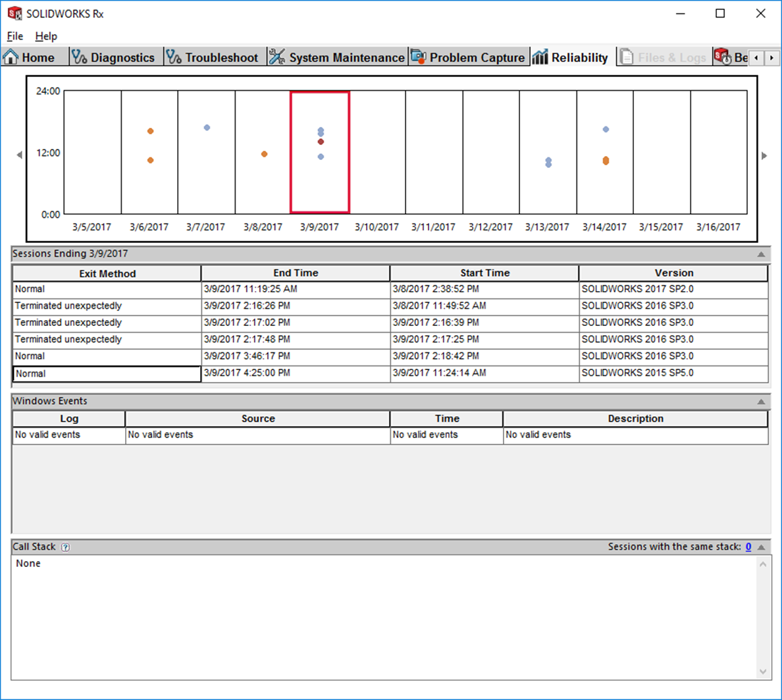Select the red crash point on 3/9/2017
Viewport: 782px width, 700px height.
coord(321,142)
